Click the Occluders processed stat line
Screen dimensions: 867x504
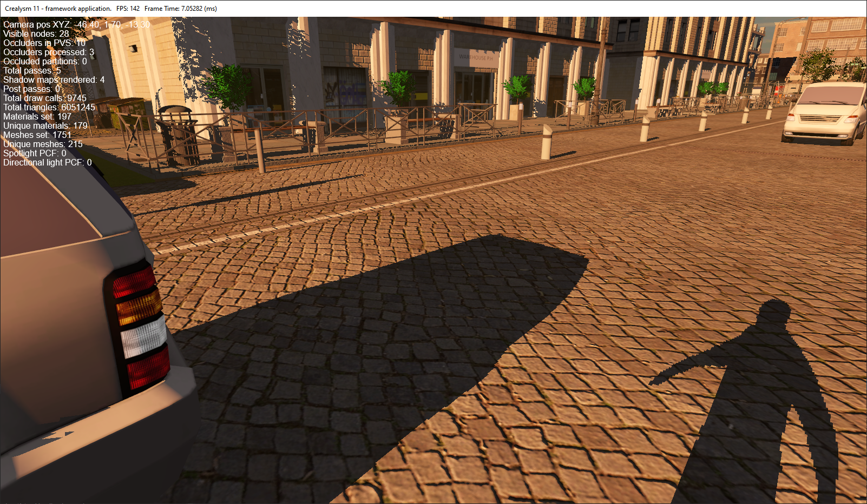(x=49, y=52)
